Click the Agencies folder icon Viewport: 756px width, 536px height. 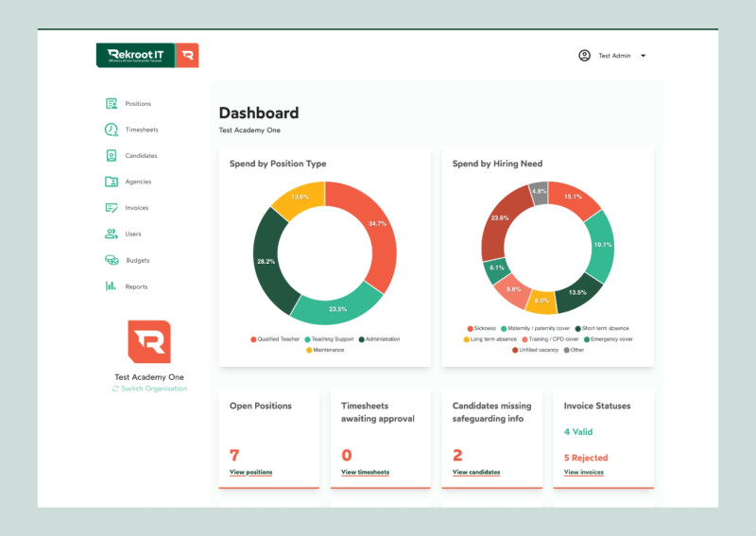point(112,182)
